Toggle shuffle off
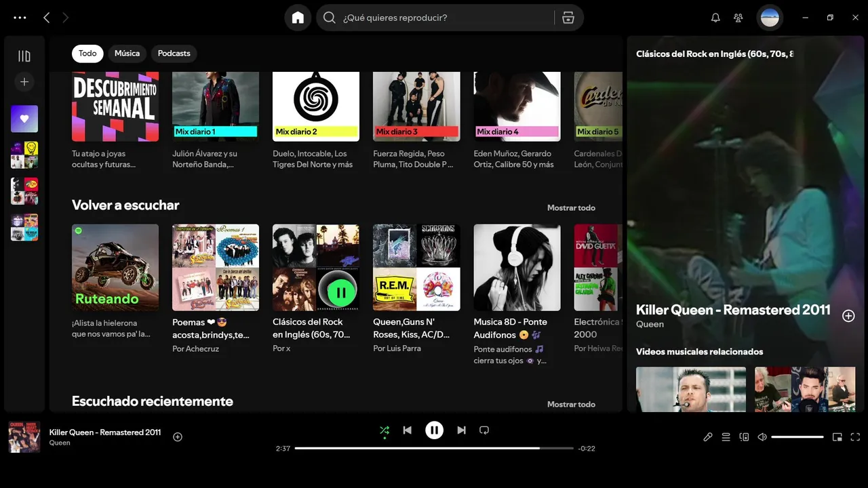Viewport: 868px width, 488px height. coord(384,430)
